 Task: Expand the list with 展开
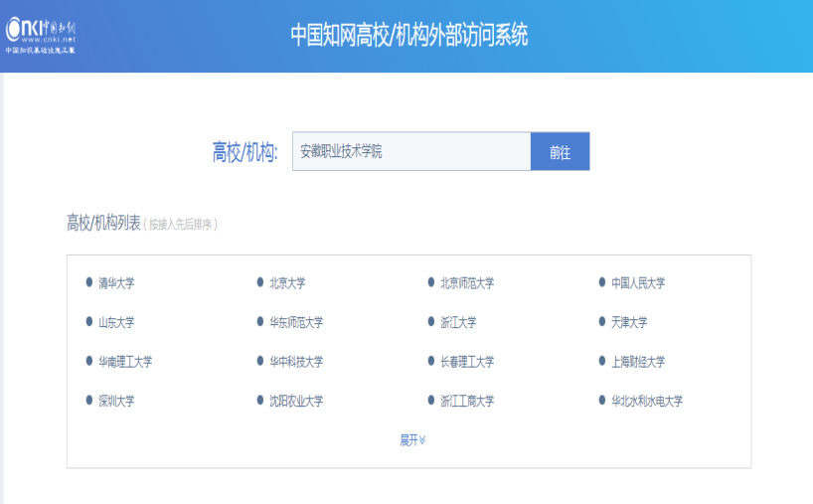tap(412, 440)
